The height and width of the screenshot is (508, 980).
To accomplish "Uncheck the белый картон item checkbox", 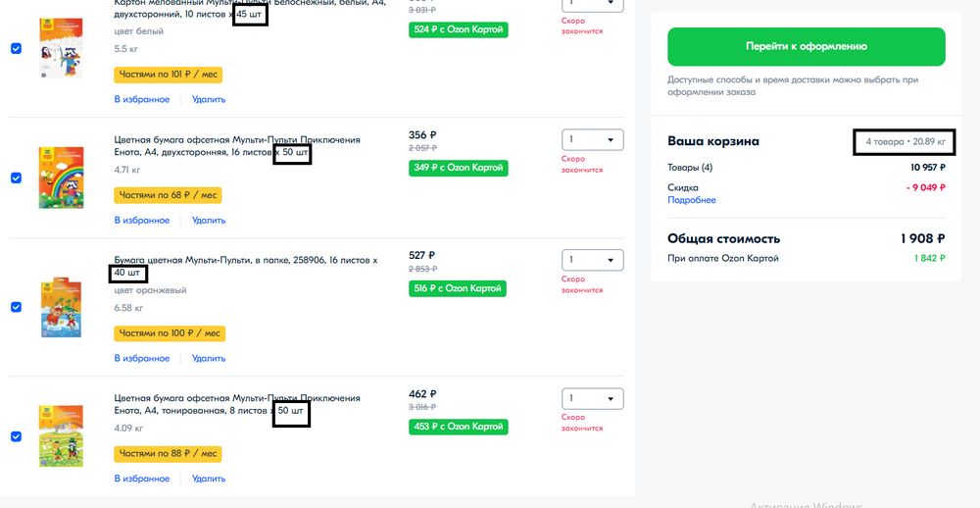I will point(16,48).
